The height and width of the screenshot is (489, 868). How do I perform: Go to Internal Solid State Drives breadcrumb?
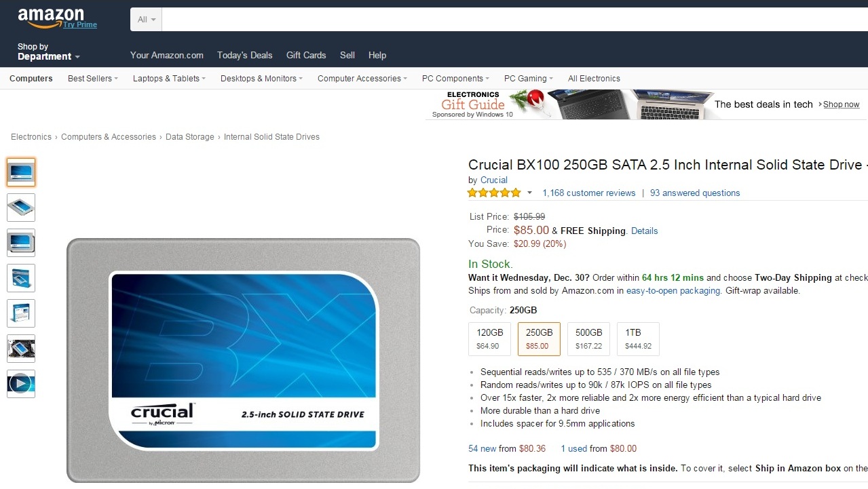(271, 137)
